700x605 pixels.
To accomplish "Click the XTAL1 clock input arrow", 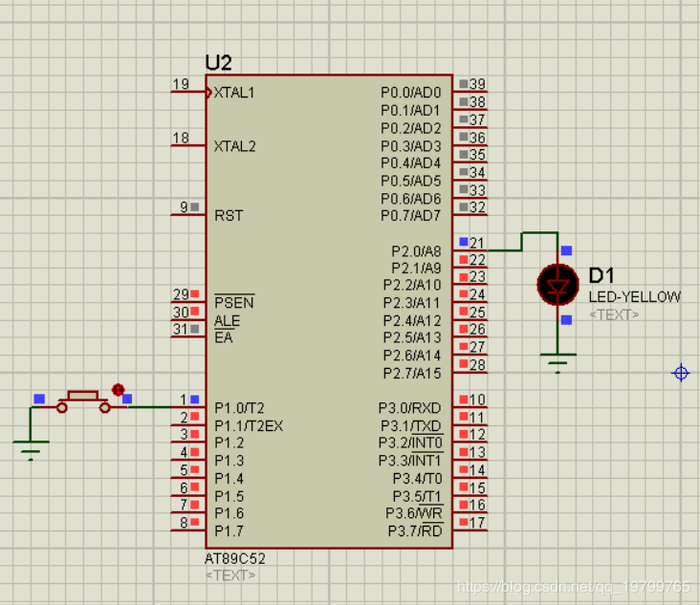I will [x=208, y=93].
